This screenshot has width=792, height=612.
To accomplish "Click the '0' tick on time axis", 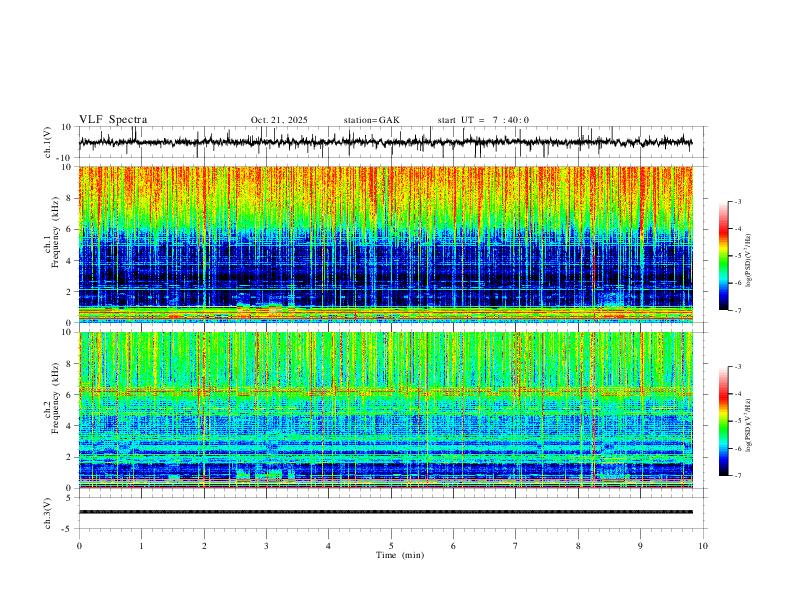I will (79, 546).
